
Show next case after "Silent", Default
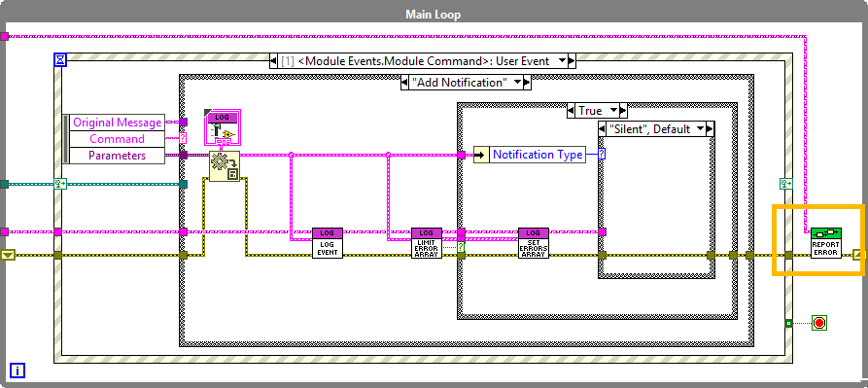coord(711,129)
